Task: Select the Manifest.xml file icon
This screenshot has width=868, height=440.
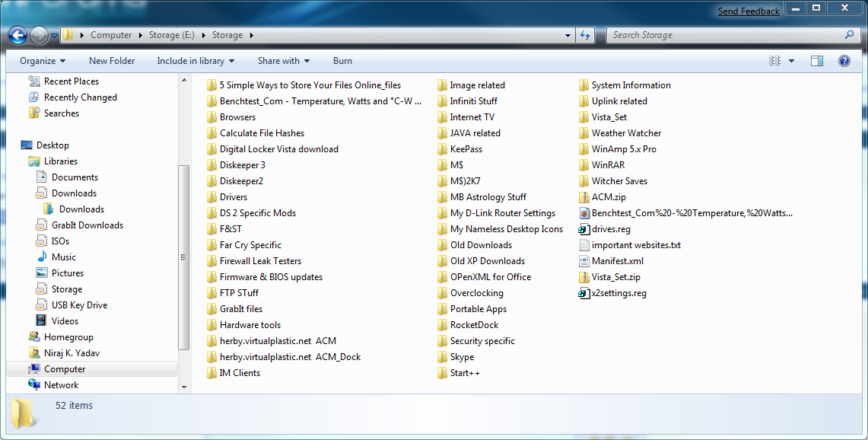Action: pyautogui.click(x=584, y=261)
